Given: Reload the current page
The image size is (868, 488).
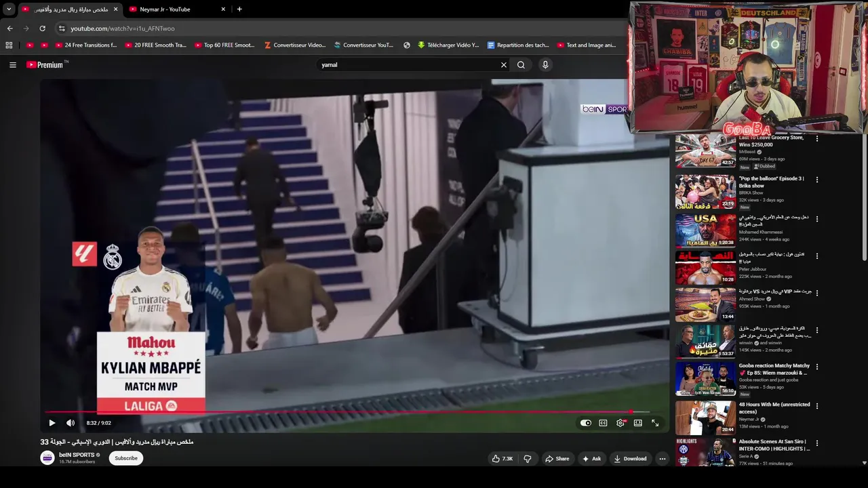Looking at the screenshot, I should [x=42, y=28].
